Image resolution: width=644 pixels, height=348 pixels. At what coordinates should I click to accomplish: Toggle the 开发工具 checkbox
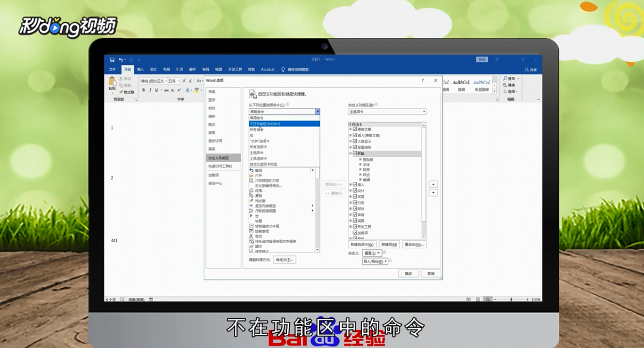click(x=355, y=227)
